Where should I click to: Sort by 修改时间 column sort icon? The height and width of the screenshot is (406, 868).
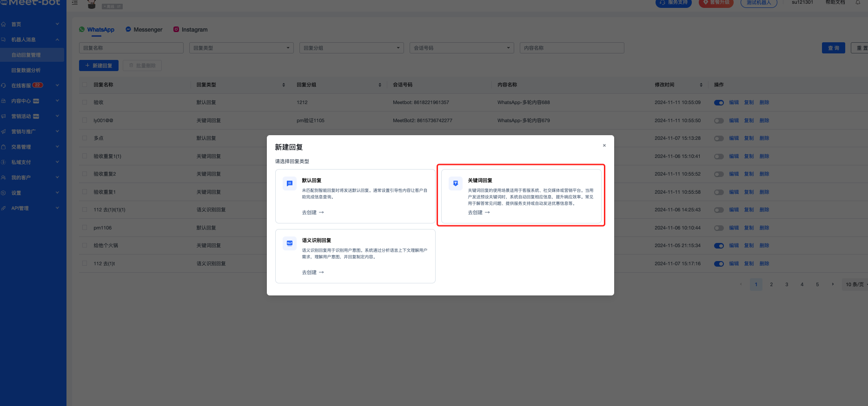coord(701,85)
